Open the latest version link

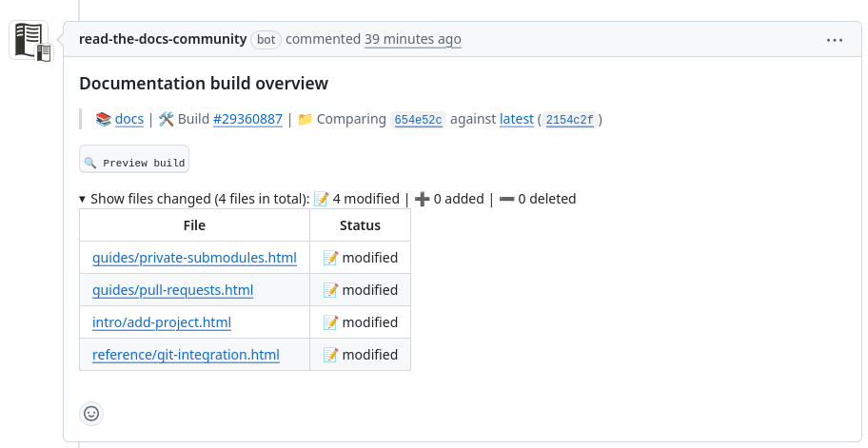coord(516,119)
